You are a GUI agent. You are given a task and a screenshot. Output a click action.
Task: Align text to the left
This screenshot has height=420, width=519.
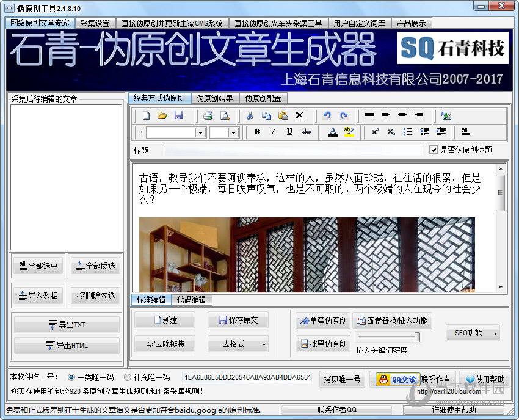(x=386, y=115)
